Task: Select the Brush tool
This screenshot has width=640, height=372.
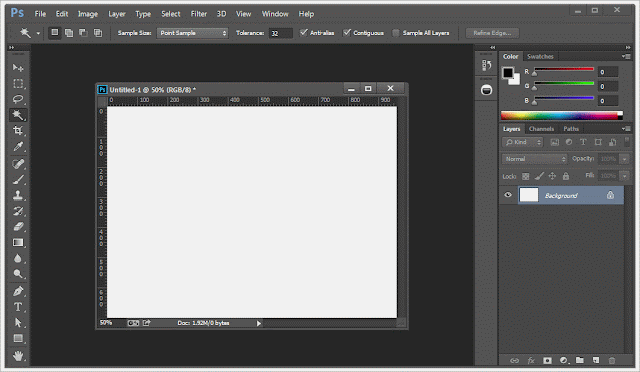Action: [18, 180]
